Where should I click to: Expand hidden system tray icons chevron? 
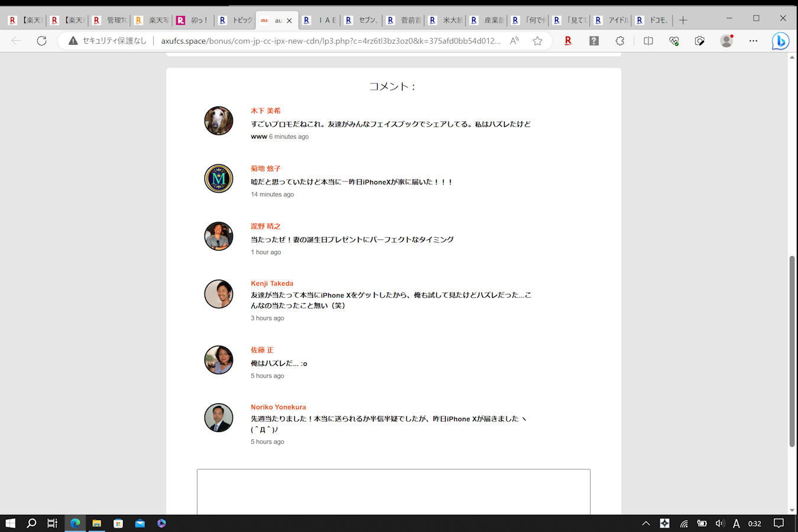(x=645, y=523)
